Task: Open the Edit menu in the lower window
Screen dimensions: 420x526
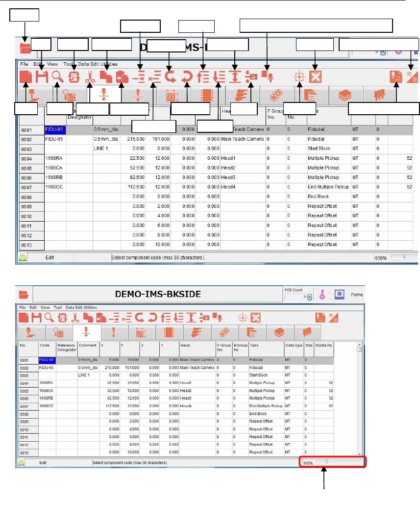Action: pyautogui.click(x=33, y=307)
